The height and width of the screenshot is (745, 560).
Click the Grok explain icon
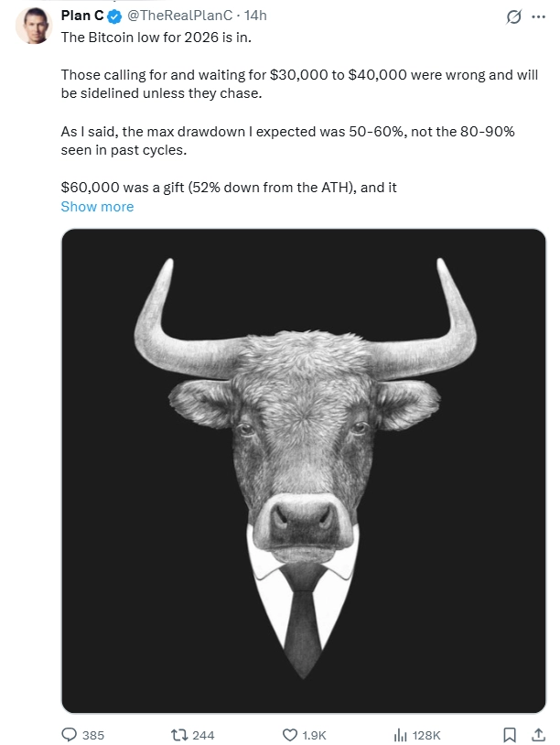point(514,16)
